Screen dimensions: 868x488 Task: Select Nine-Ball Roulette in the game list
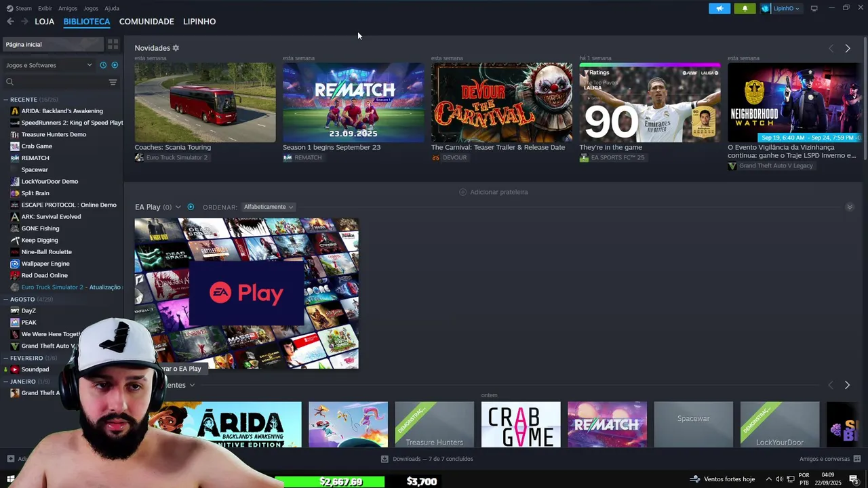pyautogui.click(x=46, y=252)
